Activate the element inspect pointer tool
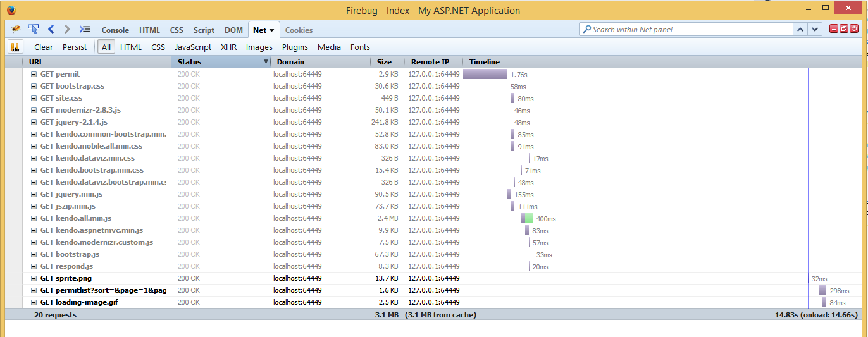The image size is (868, 337). coord(34,29)
